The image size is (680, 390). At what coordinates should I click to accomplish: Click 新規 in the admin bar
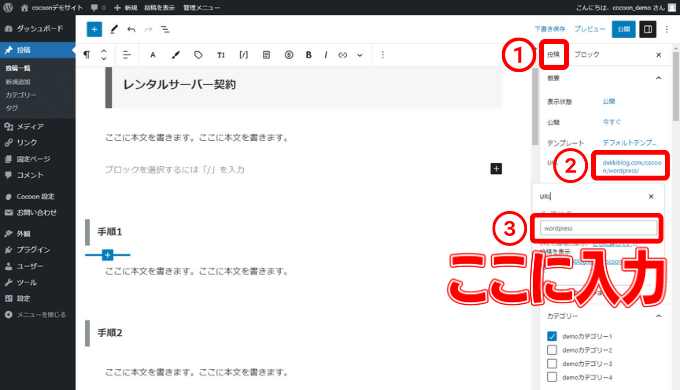tap(125, 7)
